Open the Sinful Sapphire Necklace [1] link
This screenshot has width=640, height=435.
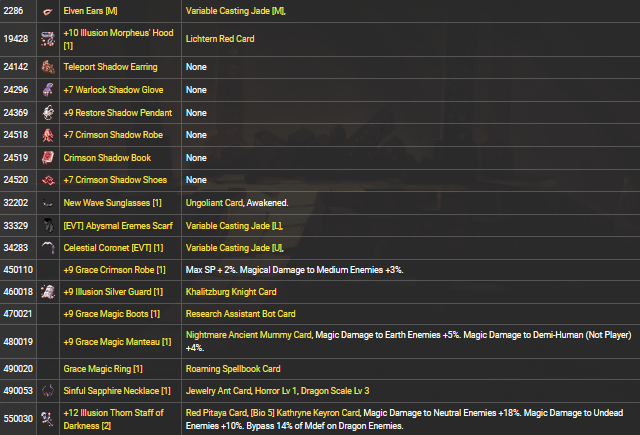pyautogui.click(x=117, y=391)
